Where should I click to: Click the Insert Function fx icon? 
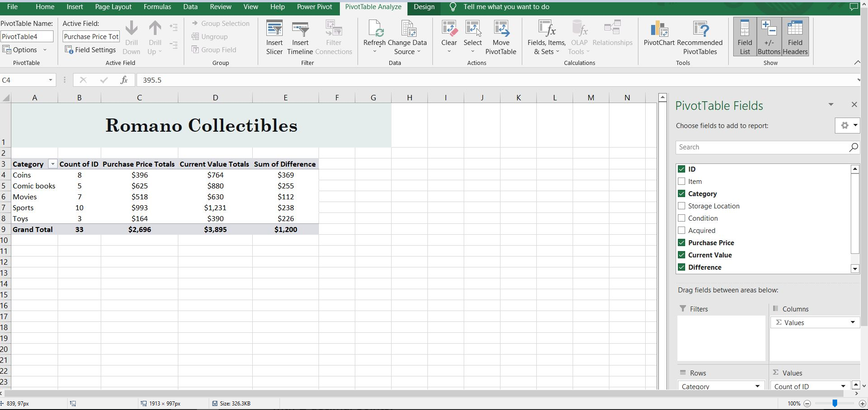click(124, 80)
